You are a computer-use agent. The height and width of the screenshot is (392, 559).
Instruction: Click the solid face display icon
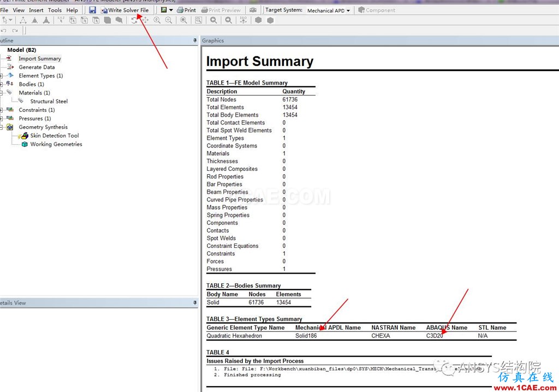108,20
